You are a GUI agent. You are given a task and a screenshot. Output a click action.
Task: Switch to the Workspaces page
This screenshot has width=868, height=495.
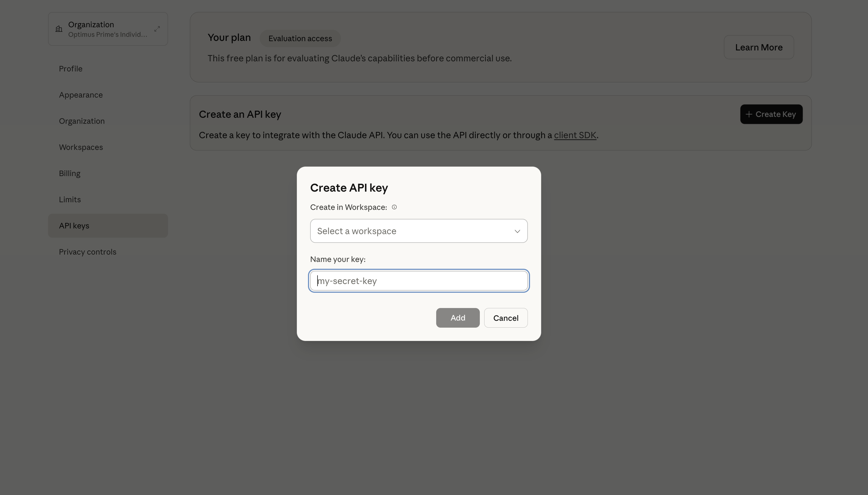coord(81,147)
